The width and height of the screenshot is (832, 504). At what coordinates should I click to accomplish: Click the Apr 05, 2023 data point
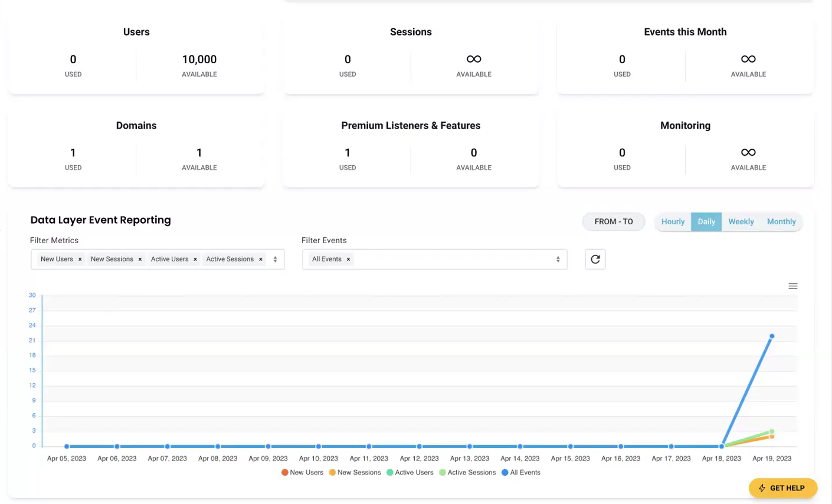pyautogui.click(x=67, y=447)
